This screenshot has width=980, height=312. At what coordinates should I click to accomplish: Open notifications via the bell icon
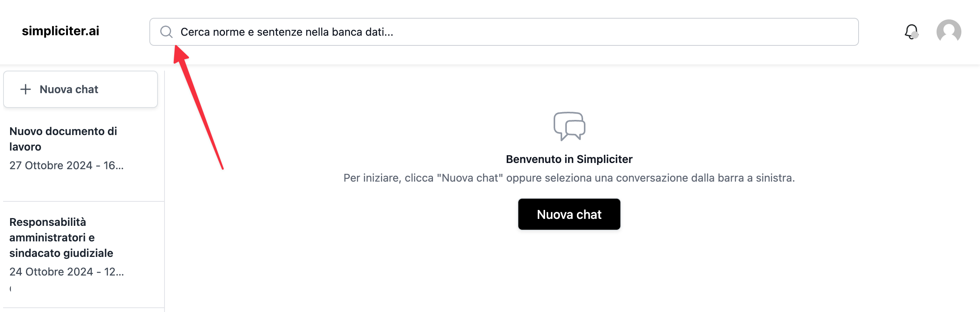tap(911, 31)
